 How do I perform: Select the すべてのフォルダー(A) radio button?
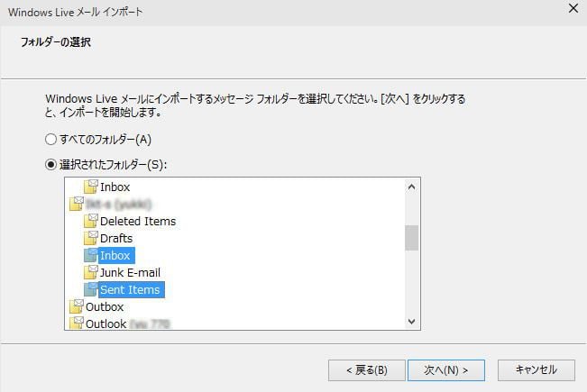coord(50,140)
